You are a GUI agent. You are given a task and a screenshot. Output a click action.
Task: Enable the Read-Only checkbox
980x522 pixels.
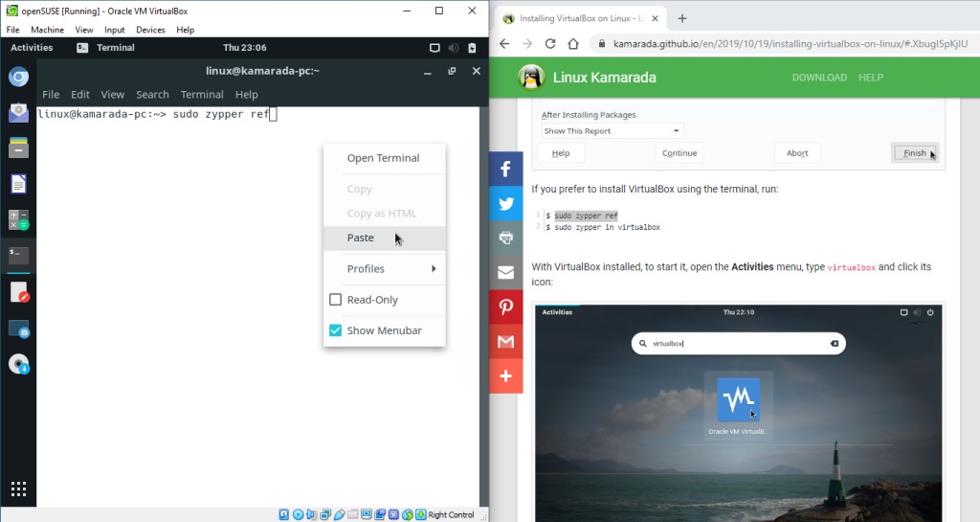335,300
